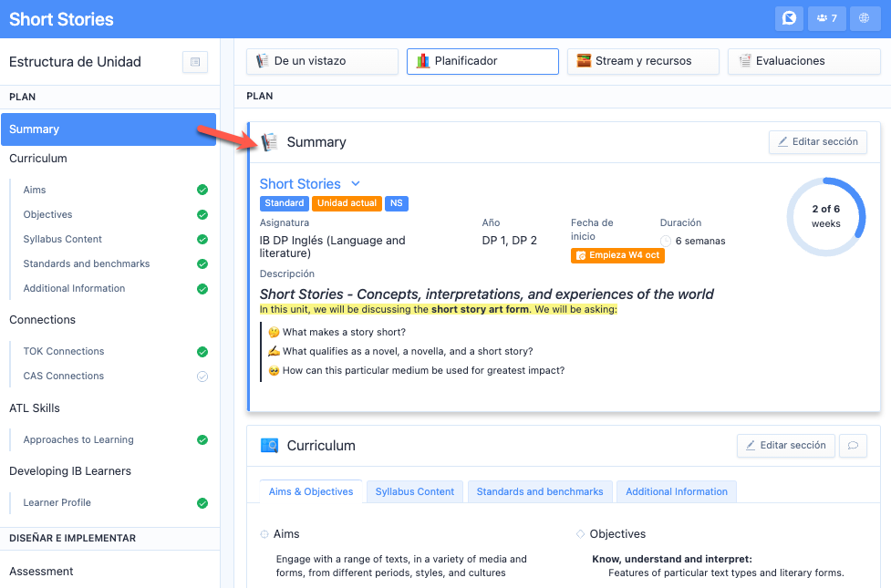Click the globe language icon
Screen dimensions: 891x588
click(x=865, y=18)
